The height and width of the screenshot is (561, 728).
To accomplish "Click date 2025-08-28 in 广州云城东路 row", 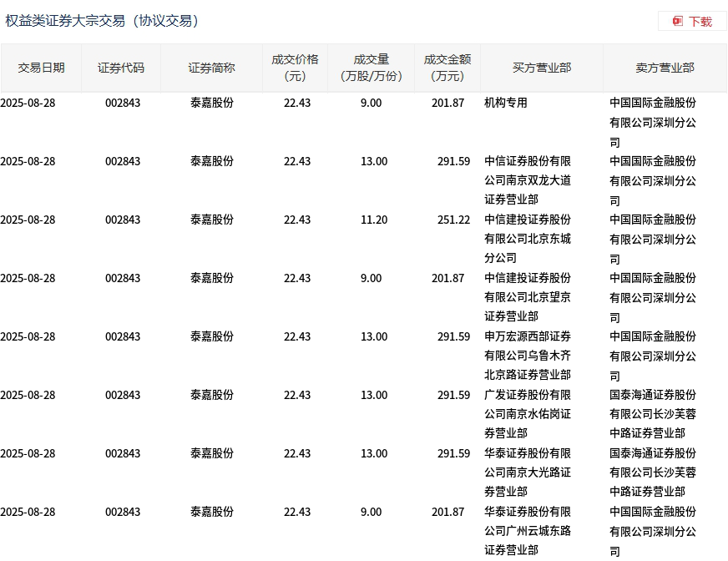I will [x=28, y=512].
